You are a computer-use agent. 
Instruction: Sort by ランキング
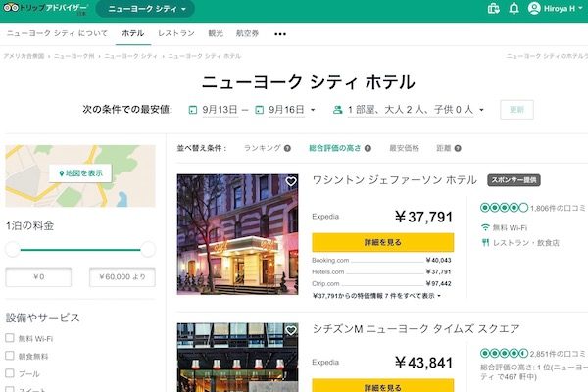[x=262, y=148]
